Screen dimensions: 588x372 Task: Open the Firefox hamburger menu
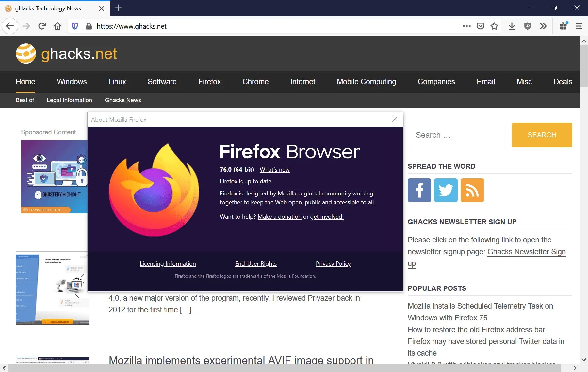click(x=579, y=26)
